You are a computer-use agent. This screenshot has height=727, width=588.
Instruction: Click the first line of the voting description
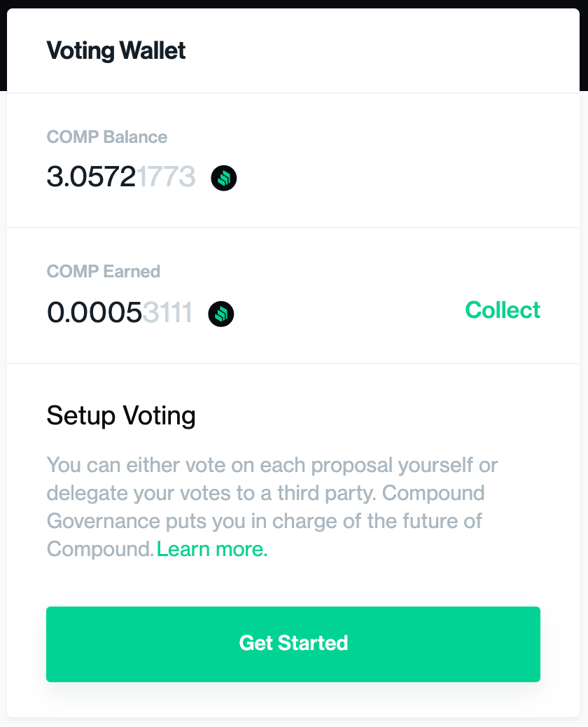tap(272, 465)
